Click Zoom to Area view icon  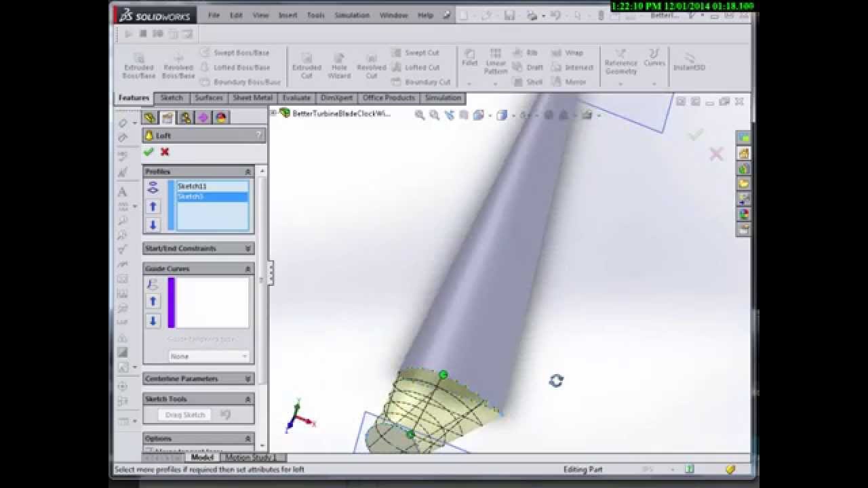pyautogui.click(x=435, y=115)
